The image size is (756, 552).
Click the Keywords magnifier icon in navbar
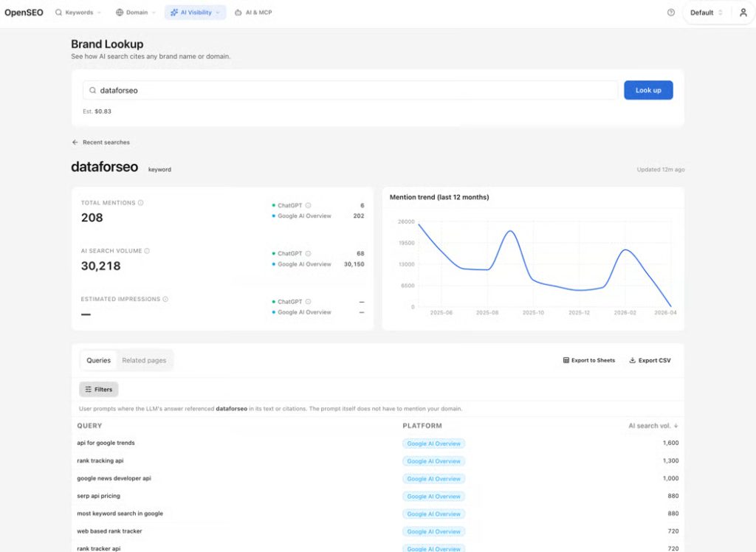pos(58,13)
